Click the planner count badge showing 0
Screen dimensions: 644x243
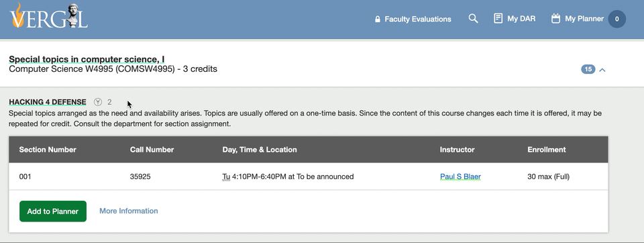pyautogui.click(x=616, y=19)
